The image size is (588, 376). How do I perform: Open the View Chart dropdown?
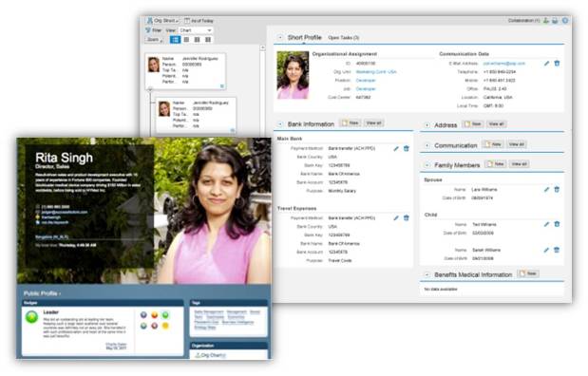pyautogui.click(x=196, y=30)
